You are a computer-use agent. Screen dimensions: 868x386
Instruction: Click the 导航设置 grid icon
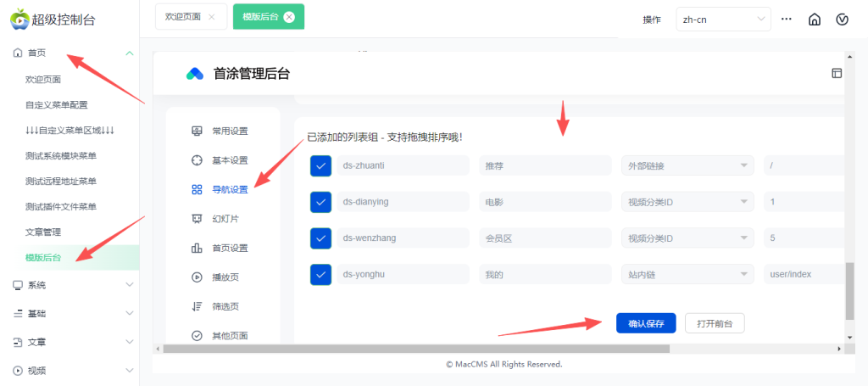coord(197,190)
